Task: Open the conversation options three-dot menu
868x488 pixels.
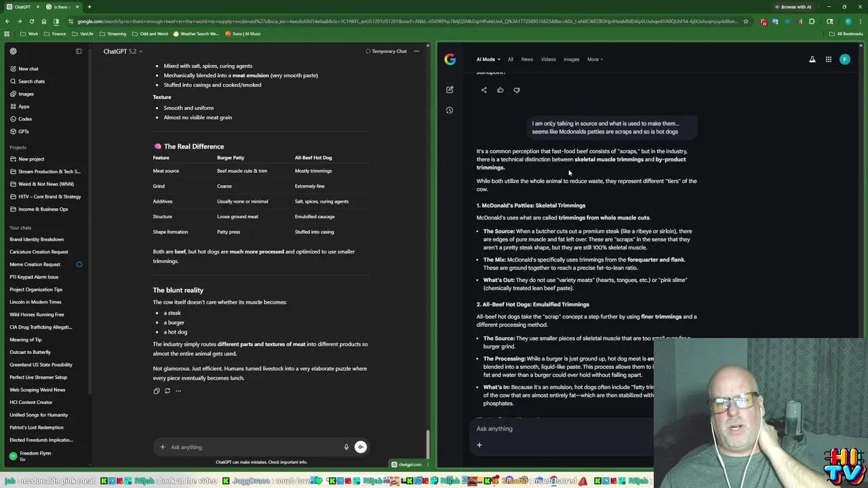Action: 416,51
